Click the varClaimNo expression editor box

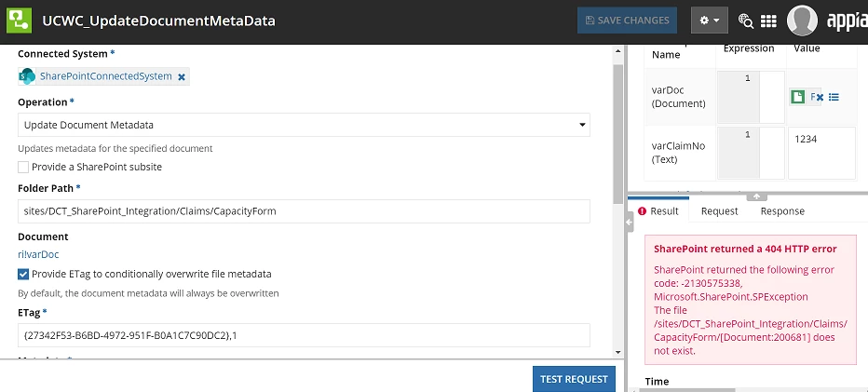pos(751,154)
